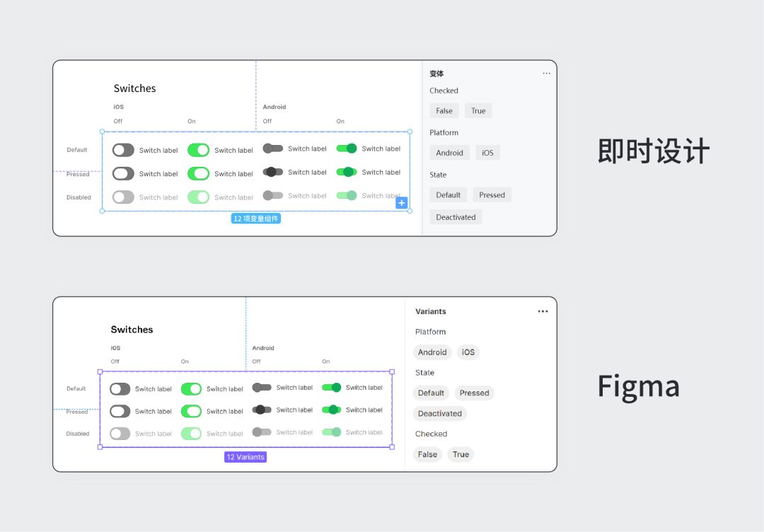The width and height of the screenshot is (764, 532).
Task: Click the large 即时设计 heading text
Action: pos(654,151)
